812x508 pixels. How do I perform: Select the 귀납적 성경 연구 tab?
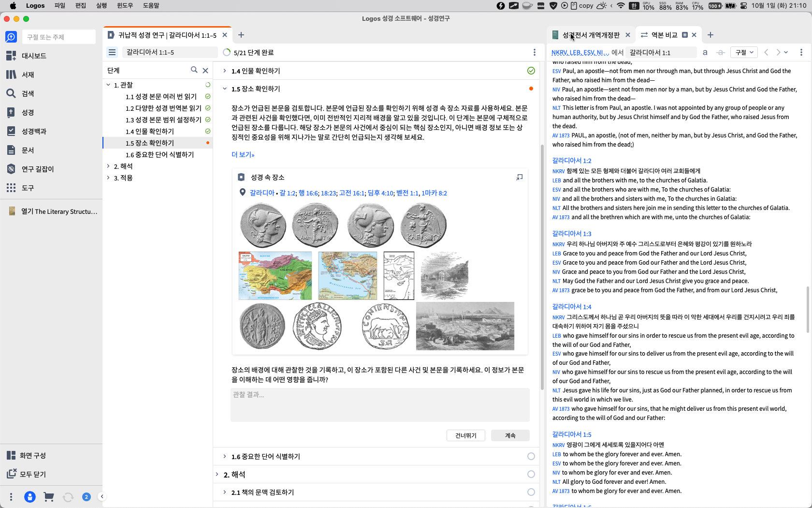pyautogui.click(x=167, y=35)
